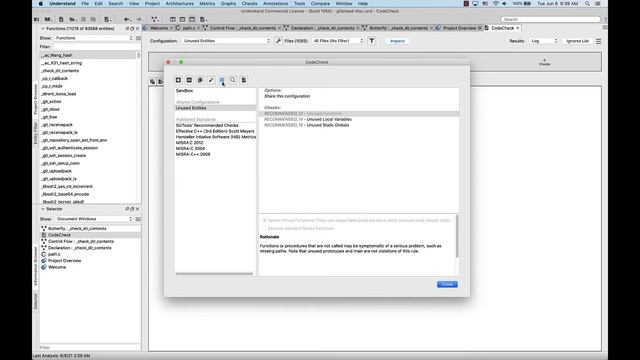
Task: Close the Selector panel with its X icon
Action: point(138,209)
